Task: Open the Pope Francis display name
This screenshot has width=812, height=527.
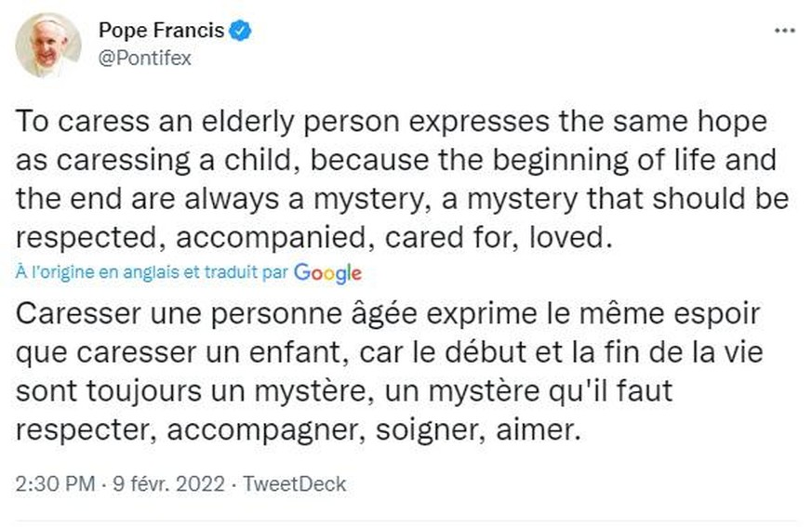Action: (161, 31)
